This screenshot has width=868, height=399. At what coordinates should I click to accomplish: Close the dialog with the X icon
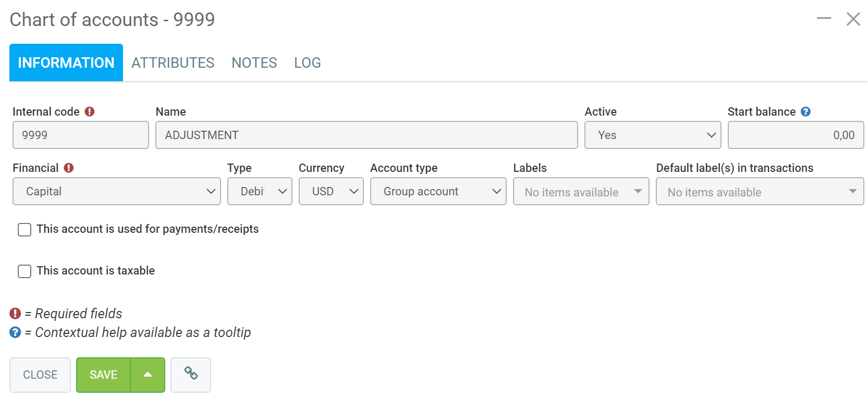click(853, 19)
